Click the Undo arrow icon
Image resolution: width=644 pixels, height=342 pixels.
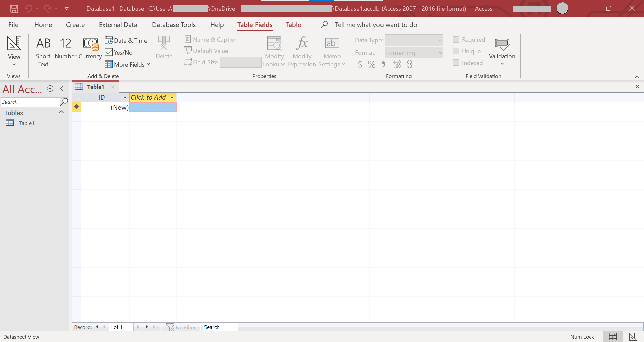28,9
